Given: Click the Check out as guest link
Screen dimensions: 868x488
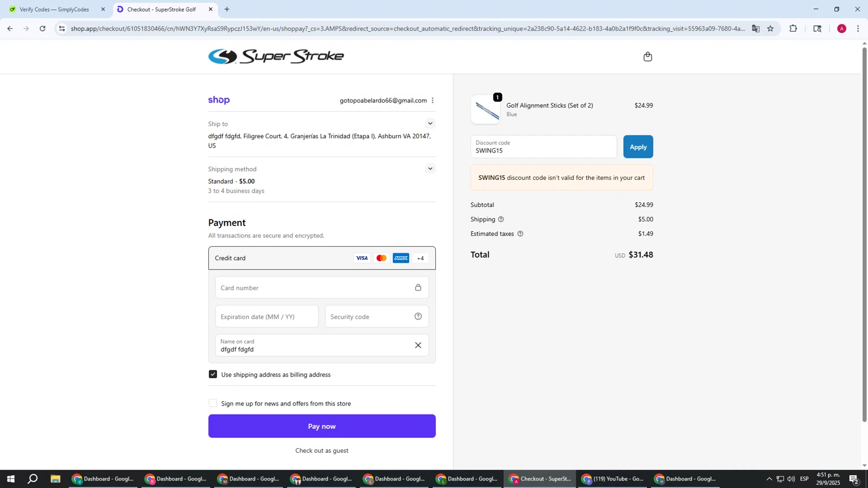Looking at the screenshot, I should coord(322,450).
